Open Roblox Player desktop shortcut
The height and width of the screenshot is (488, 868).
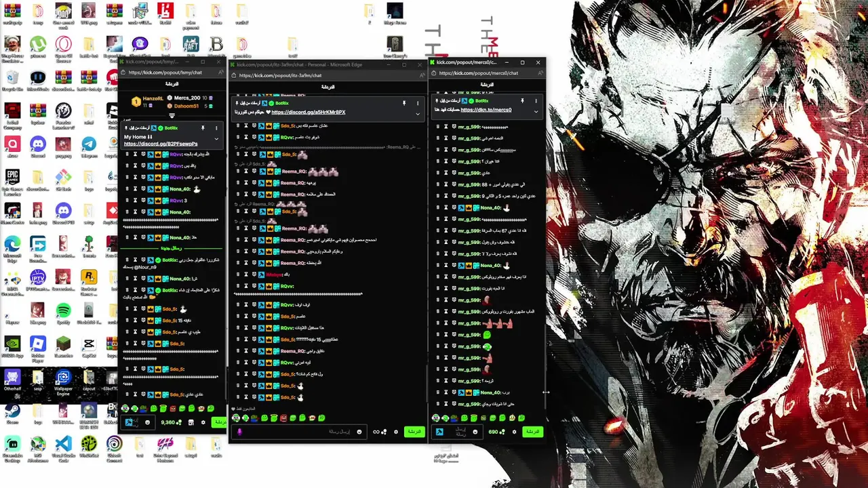(x=38, y=347)
